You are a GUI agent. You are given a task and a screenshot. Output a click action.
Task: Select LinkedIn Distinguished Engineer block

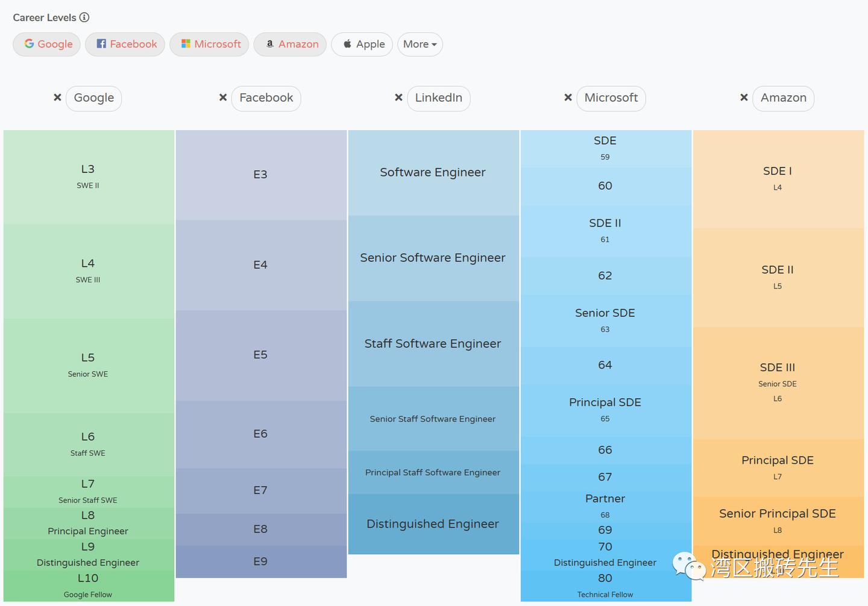pos(433,524)
